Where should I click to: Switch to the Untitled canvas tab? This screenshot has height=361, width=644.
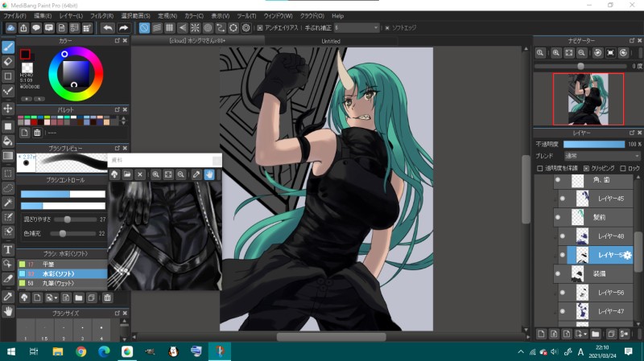(x=331, y=41)
